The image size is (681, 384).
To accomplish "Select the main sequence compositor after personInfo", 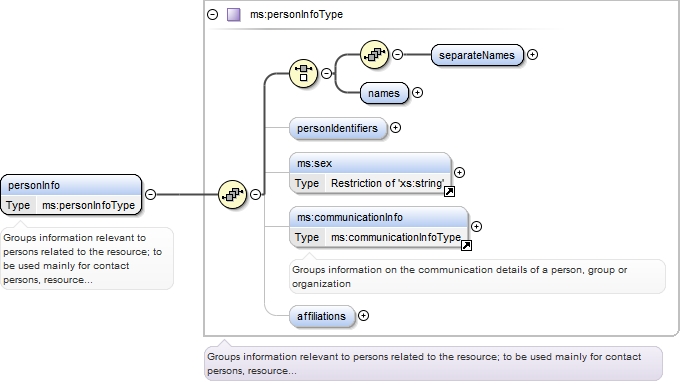I will pos(232,194).
